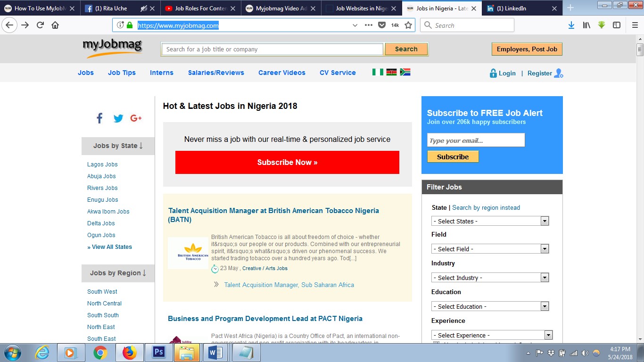
Task: Open page actions three-dot menu in address bar
Action: click(369, 25)
